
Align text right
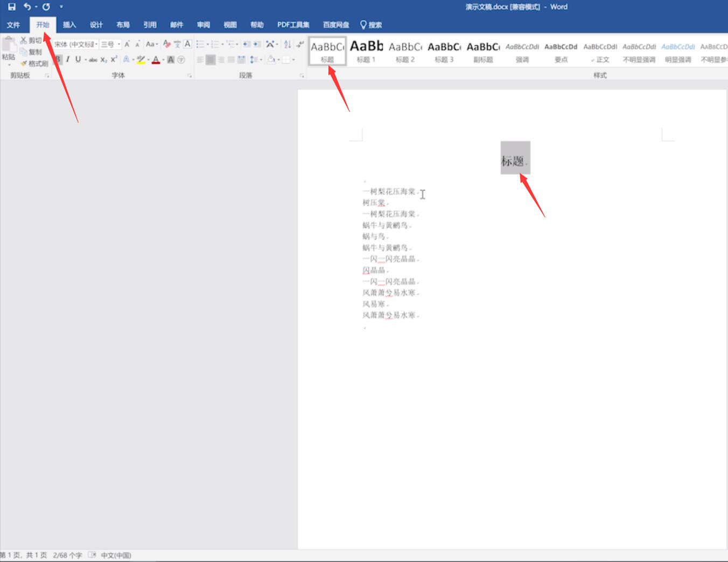tap(221, 60)
